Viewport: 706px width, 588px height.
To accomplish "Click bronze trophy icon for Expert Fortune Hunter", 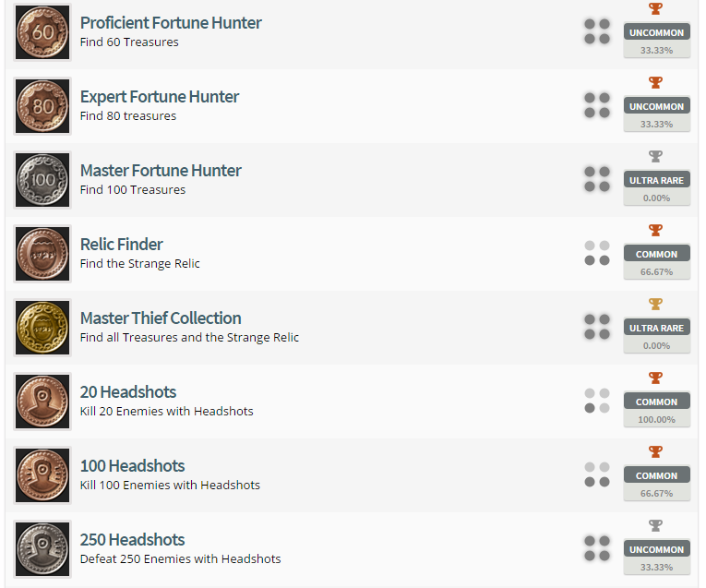I will pos(655,82).
